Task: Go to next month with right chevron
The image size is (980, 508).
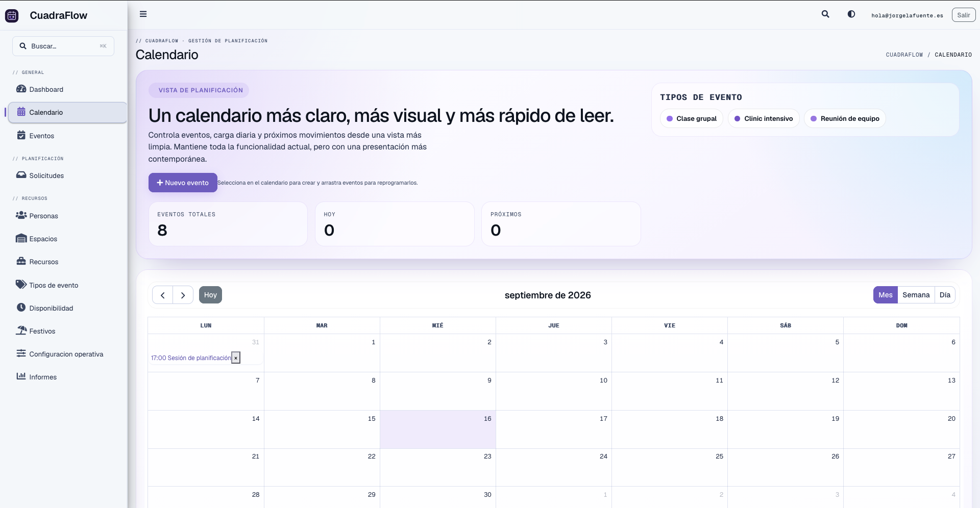Action: 183,295
